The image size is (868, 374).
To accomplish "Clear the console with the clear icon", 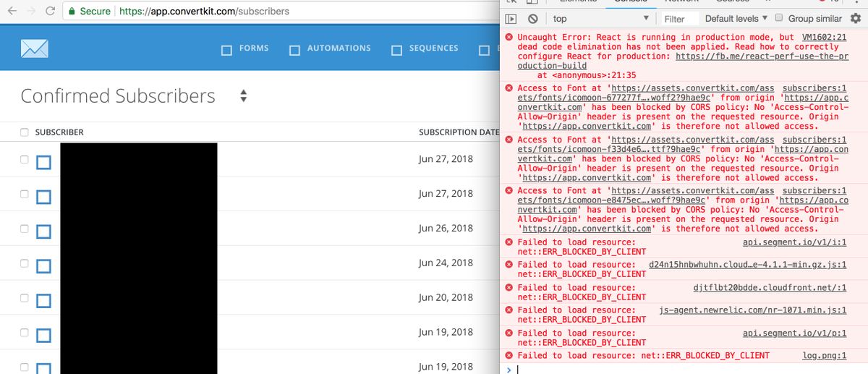I will 532,19.
